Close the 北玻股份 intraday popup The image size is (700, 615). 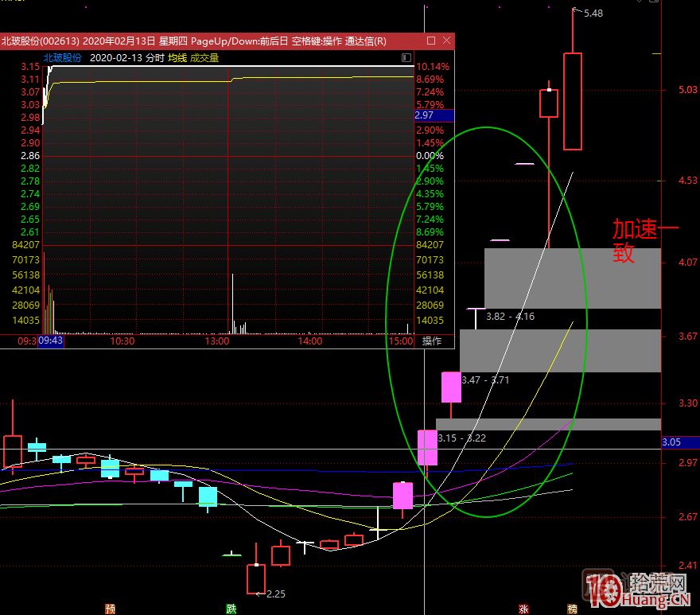click(445, 41)
